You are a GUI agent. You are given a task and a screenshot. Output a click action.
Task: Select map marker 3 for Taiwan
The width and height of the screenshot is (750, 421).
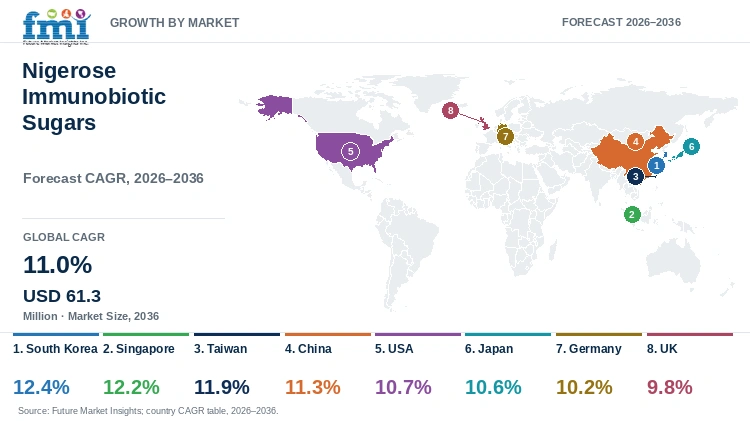pyautogui.click(x=635, y=177)
